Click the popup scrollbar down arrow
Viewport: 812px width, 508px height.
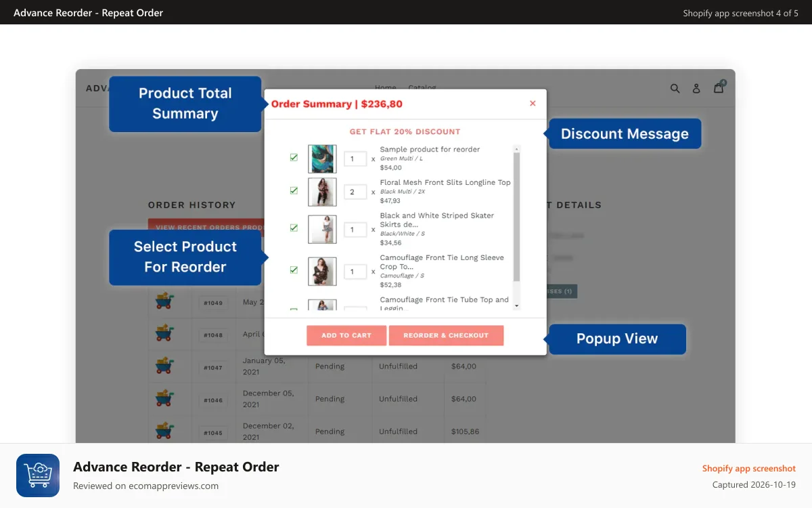tap(517, 306)
